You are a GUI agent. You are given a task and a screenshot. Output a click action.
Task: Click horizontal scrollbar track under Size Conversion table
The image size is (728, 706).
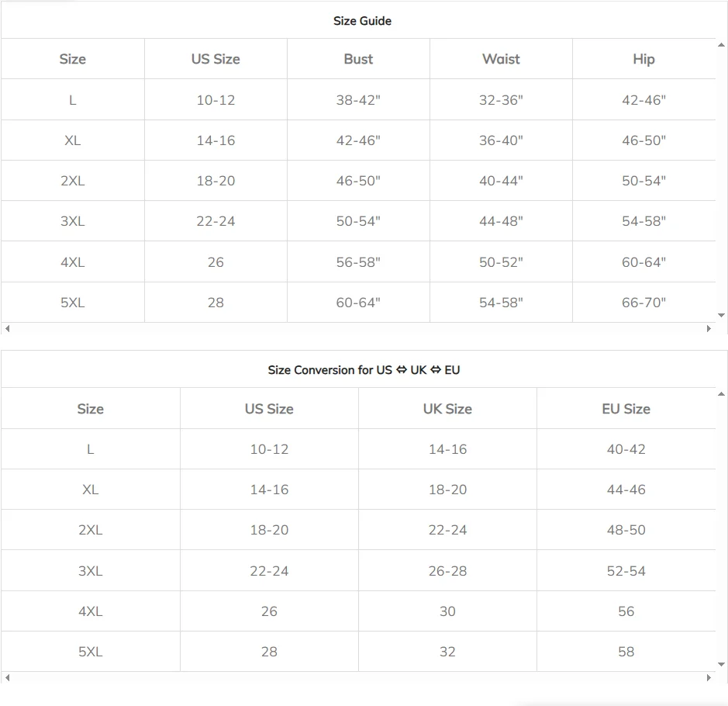[x=357, y=678]
